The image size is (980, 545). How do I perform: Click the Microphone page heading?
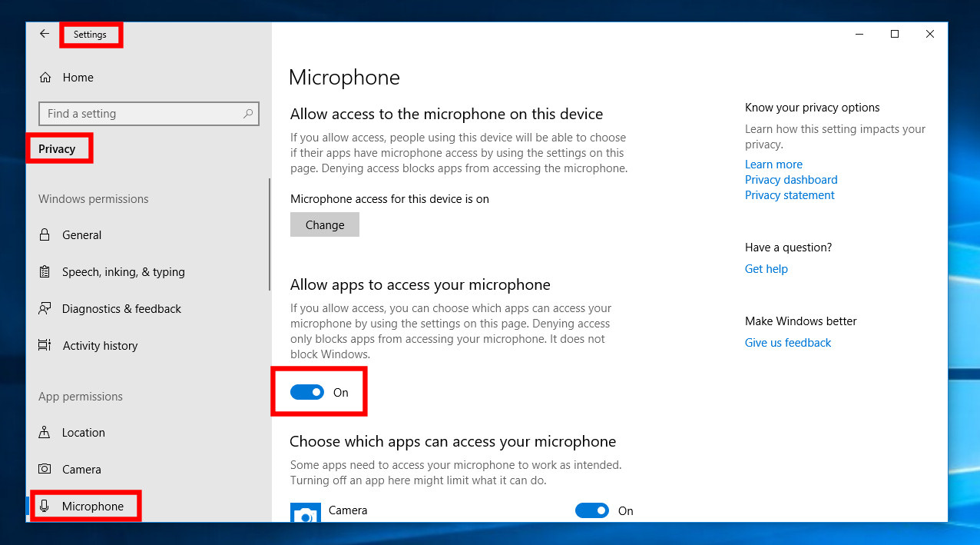(x=344, y=78)
